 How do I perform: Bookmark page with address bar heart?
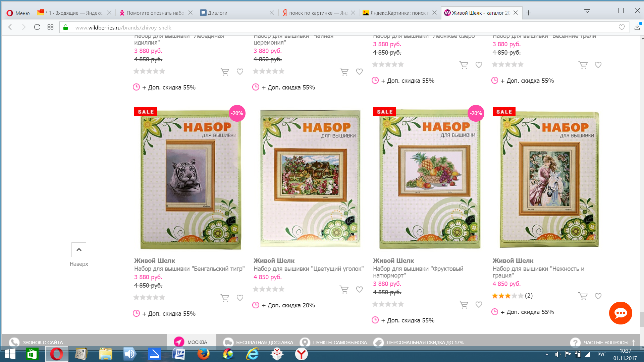pos(622,27)
